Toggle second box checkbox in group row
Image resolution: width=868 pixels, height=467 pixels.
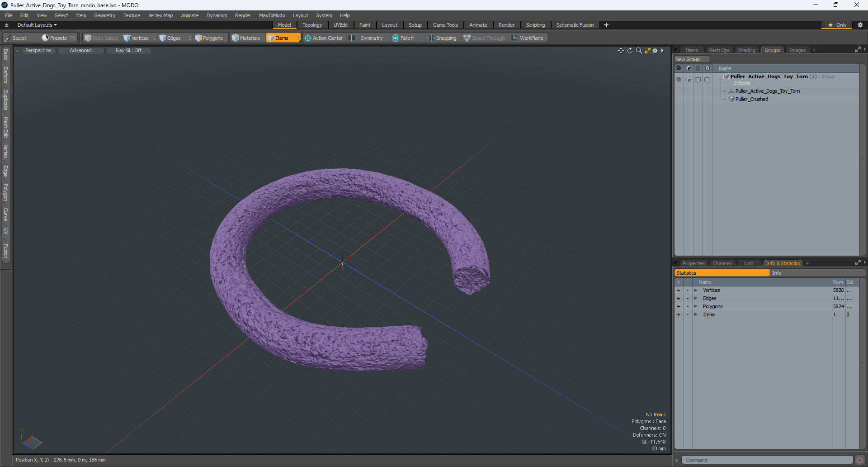[708, 80]
